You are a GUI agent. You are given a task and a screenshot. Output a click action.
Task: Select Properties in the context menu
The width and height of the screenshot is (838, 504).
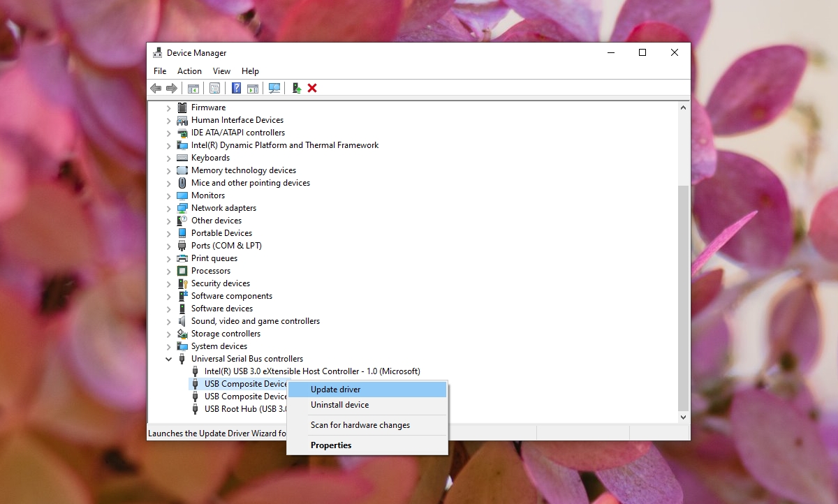tap(331, 445)
